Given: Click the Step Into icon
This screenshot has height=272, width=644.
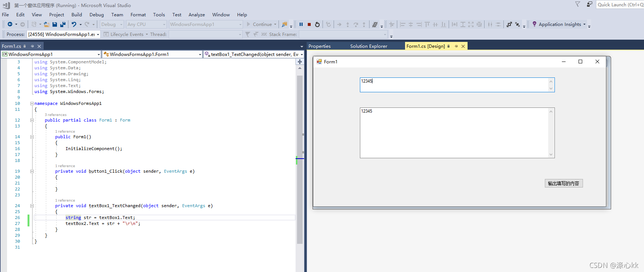Looking at the screenshot, I should click(x=348, y=24).
